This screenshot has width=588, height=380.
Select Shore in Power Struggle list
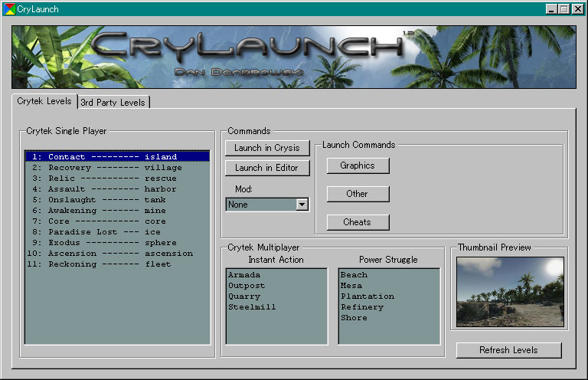click(389, 317)
